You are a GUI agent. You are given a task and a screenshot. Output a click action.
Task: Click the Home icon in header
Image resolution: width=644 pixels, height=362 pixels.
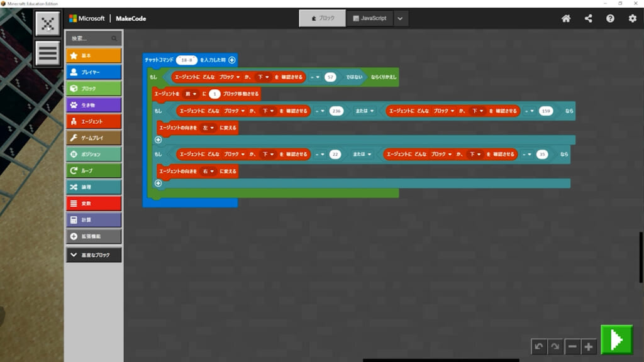point(566,18)
